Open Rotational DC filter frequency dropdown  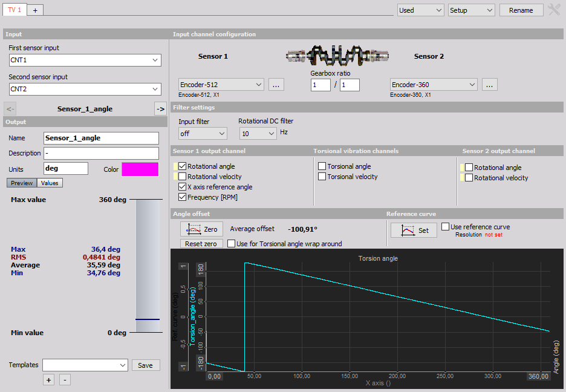[x=258, y=134]
